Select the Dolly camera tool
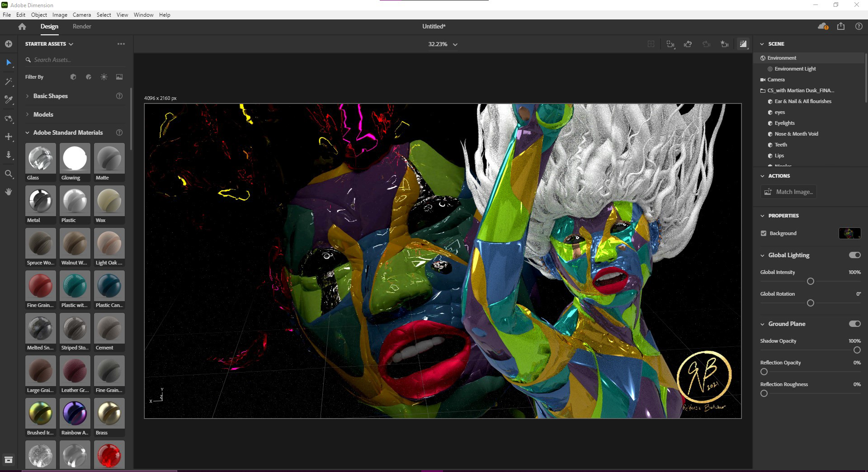Viewport: 868px width, 472px height. [x=9, y=155]
